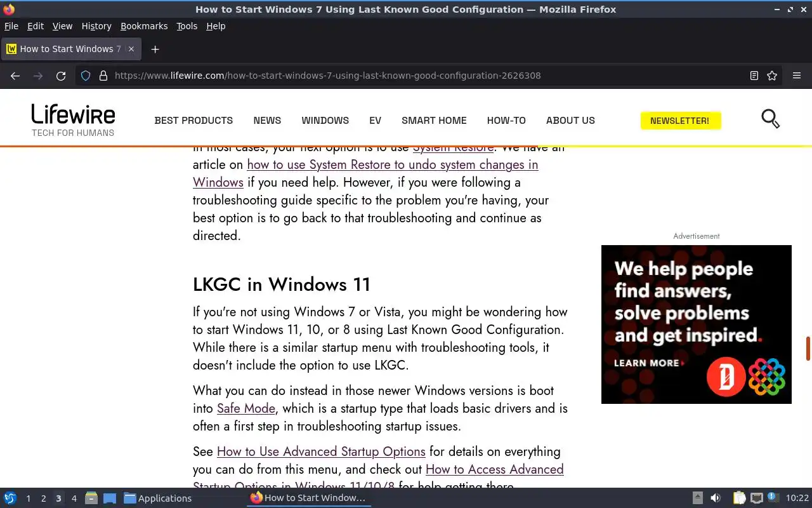Click the Firefox icon in the title bar
Image resolution: width=812 pixels, height=508 pixels.
(x=9, y=9)
